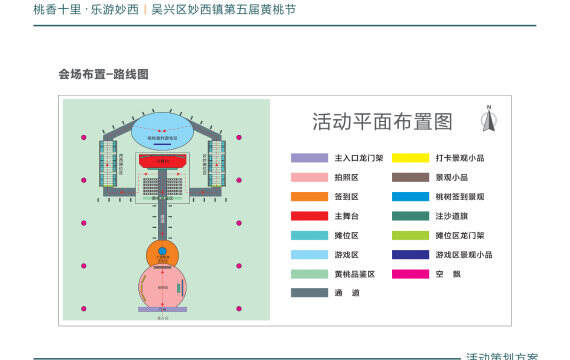Click the large pink photo-area circle on map

(x=162, y=287)
